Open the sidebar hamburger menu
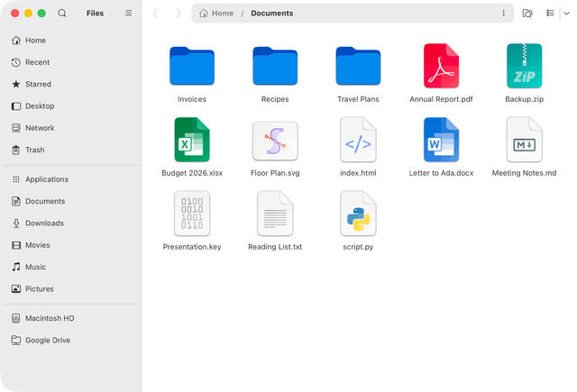The image size is (577, 392). 128,14
